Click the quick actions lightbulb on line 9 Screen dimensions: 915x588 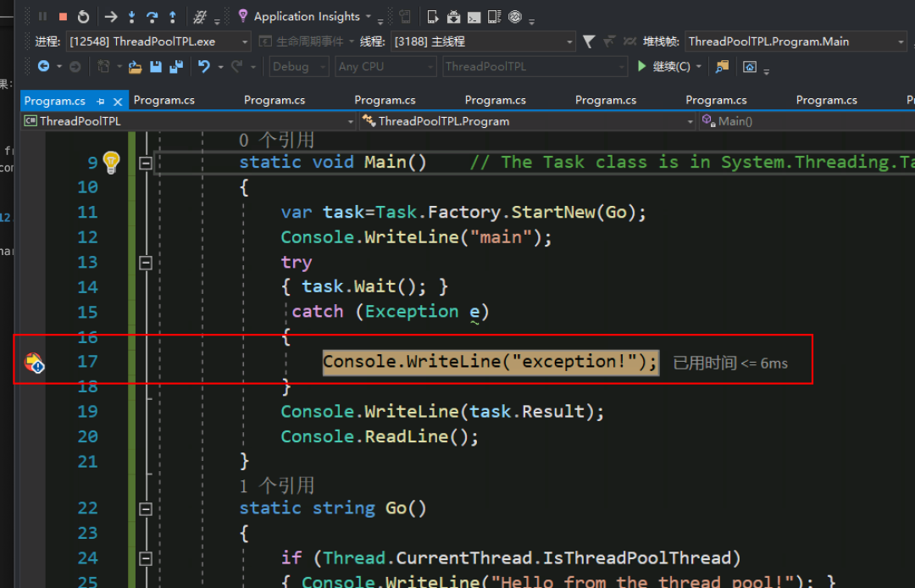[x=111, y=162]
